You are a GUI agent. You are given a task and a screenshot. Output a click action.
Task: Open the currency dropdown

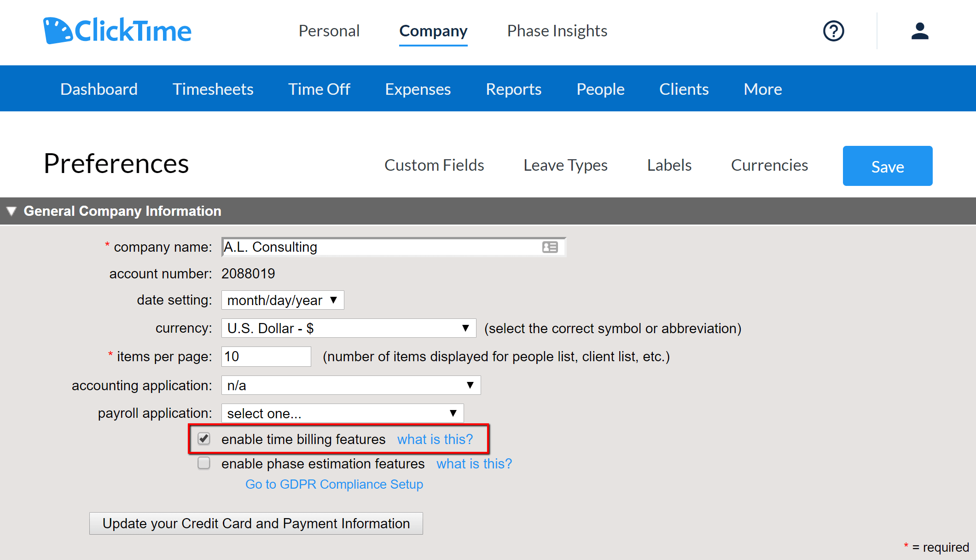pos(349,328)
